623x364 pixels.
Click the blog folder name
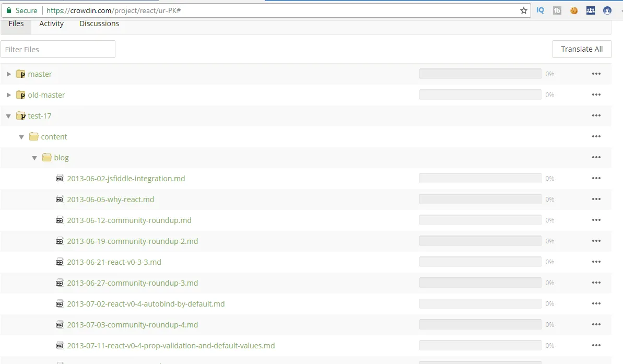pyautogui.click(x=61, y=158)
